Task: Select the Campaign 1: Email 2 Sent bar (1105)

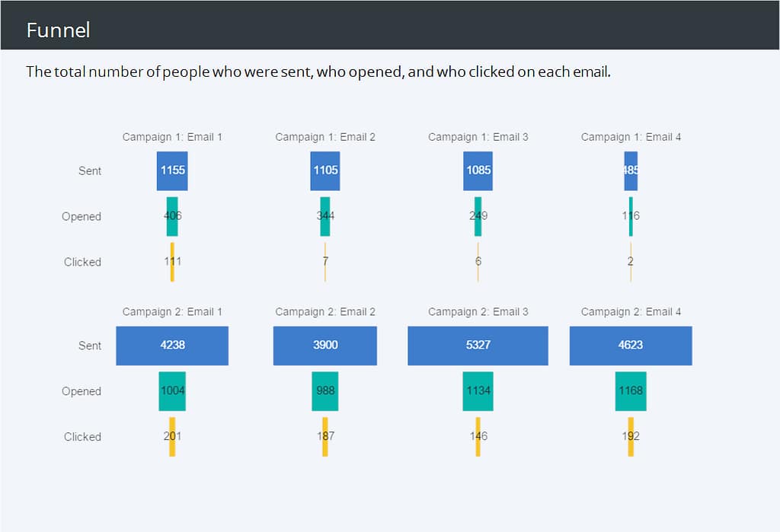Action: [x=325, y=170]
